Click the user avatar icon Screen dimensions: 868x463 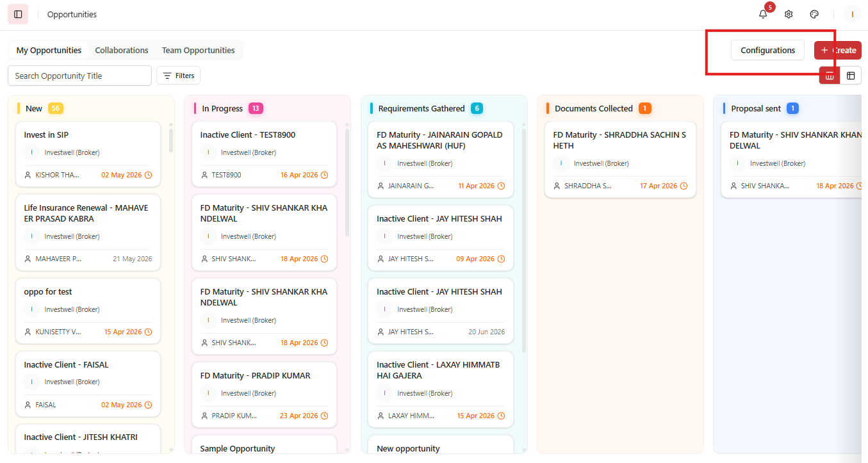[853, 14]
